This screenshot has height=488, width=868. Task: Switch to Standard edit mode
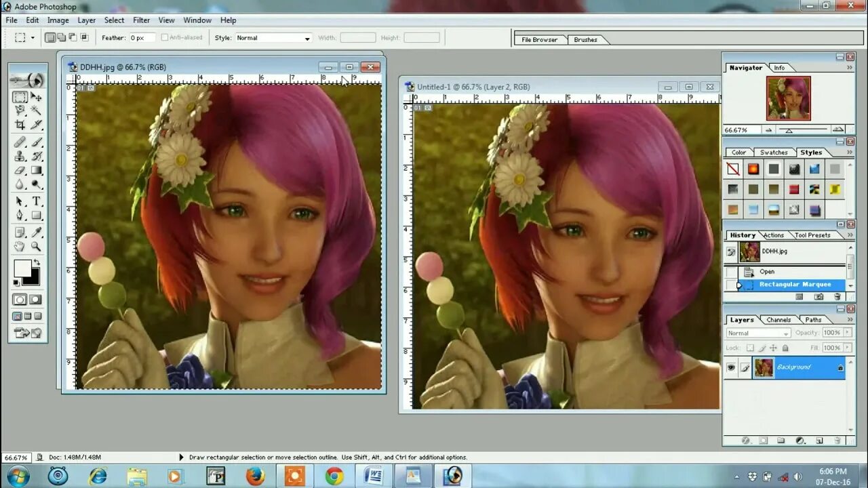pos(20,299)
